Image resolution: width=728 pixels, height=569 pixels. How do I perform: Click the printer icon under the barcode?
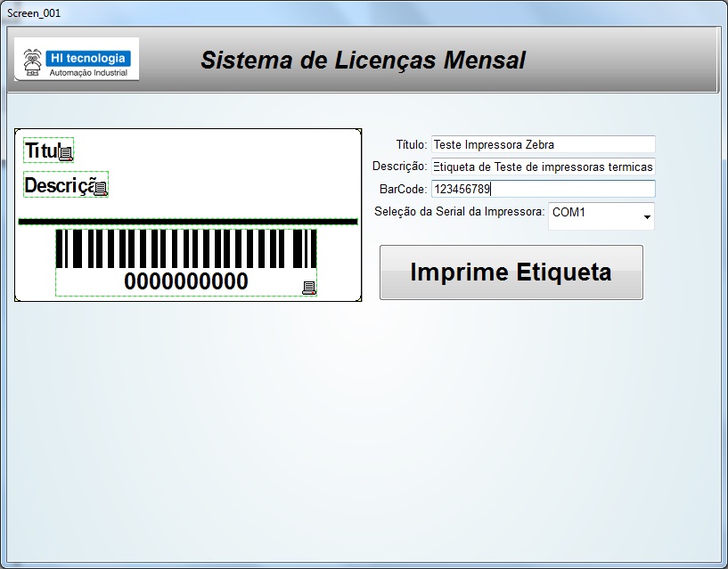click(309, 288)
